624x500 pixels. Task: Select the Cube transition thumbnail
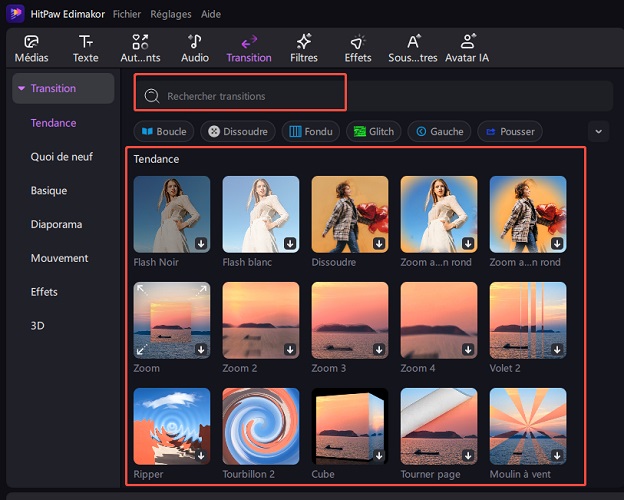click(x=350, y=426)
